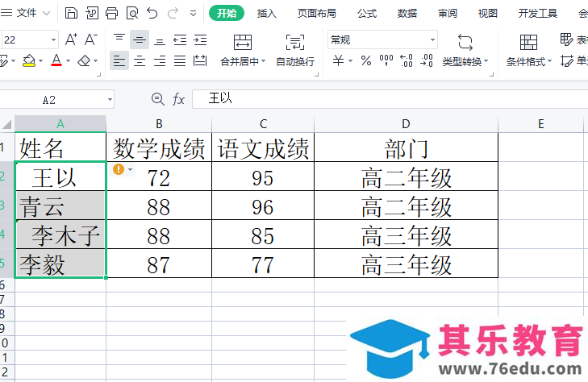Increase font size with A+ icon
588x382 pixels.
click(71, 39)
